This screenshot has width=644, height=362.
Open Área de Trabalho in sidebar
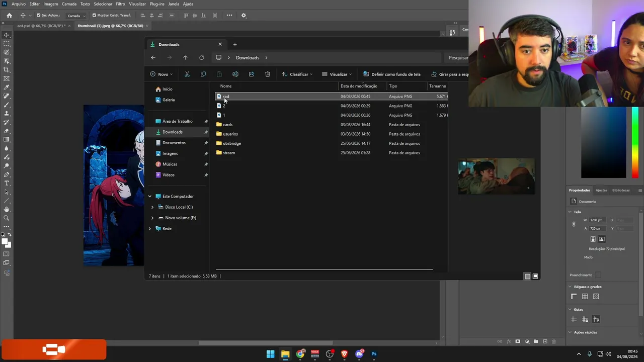click(x=177, y=121)
